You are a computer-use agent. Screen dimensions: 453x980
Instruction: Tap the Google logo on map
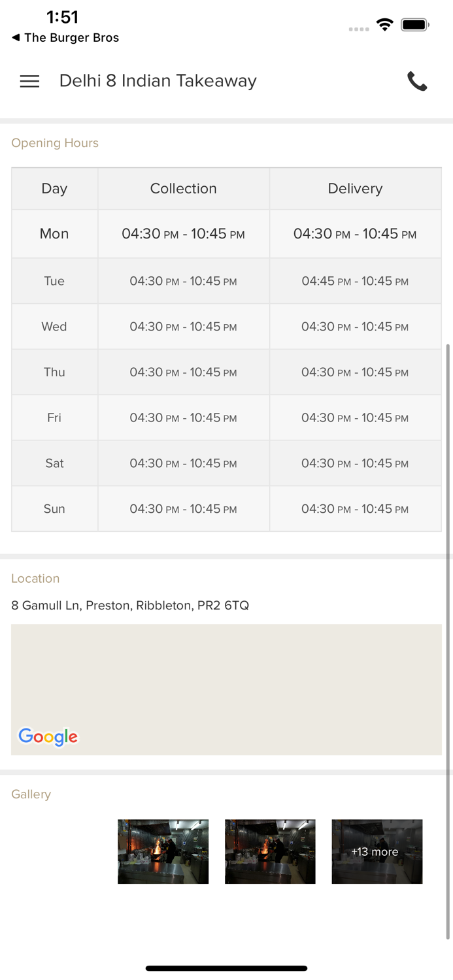[48, 736]
